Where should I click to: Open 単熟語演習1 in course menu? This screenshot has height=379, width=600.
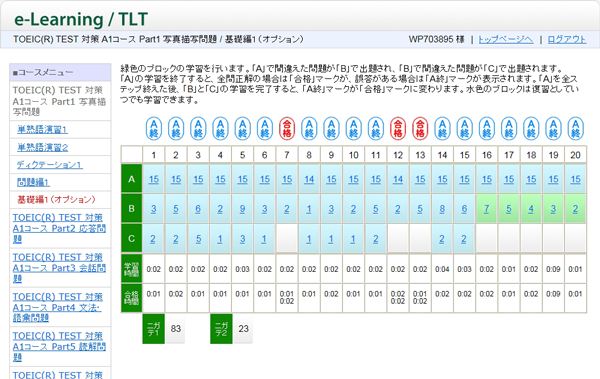tap(42, 129)
